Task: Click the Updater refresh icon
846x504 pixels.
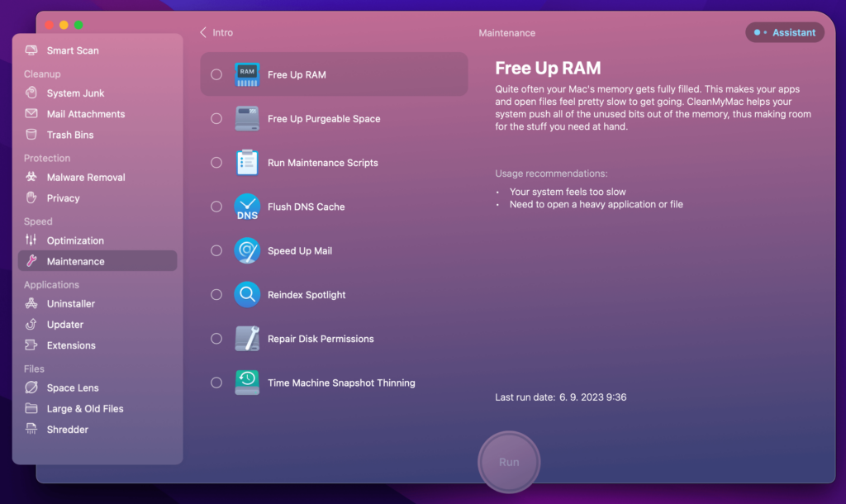Action: (x=31, y=325)
